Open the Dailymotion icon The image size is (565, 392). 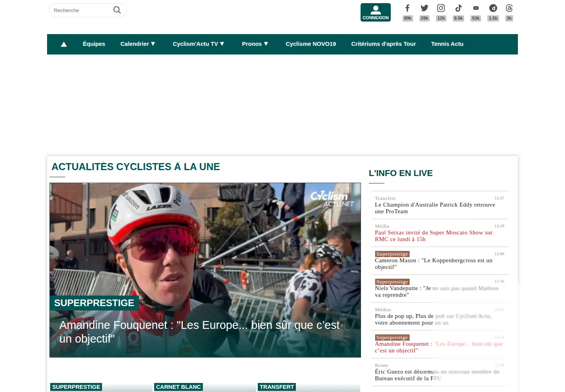coord(493,8)
